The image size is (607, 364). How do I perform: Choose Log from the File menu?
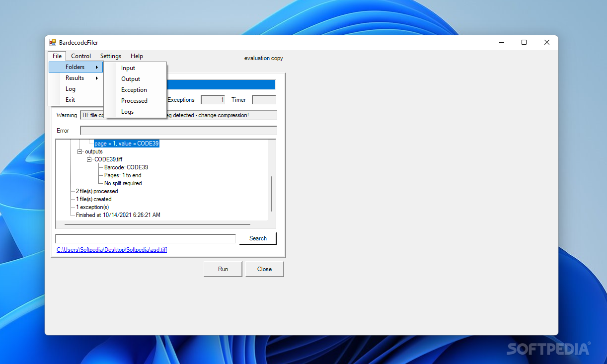tap(76, 89)
